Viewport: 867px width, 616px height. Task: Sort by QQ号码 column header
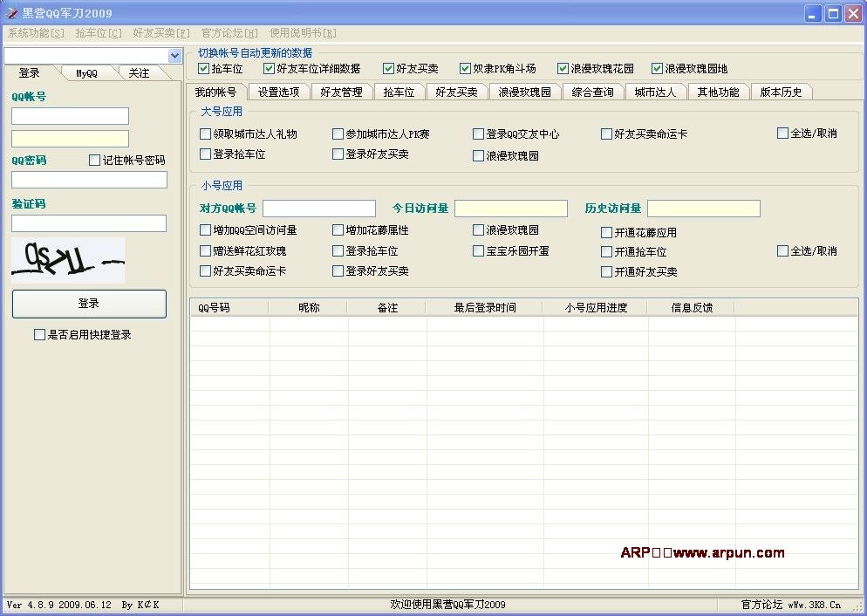point(229,308)
